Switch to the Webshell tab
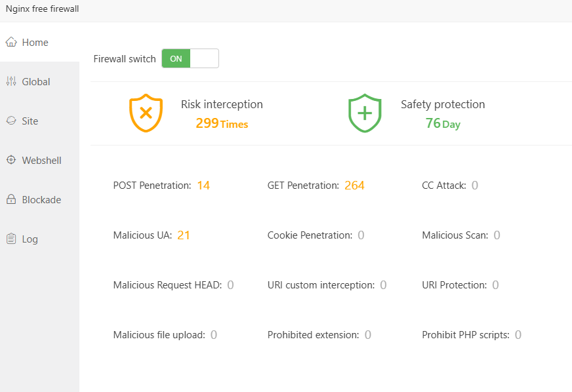Screen dimensions: 572x392 pyautogui.click(x=41, y=161)
